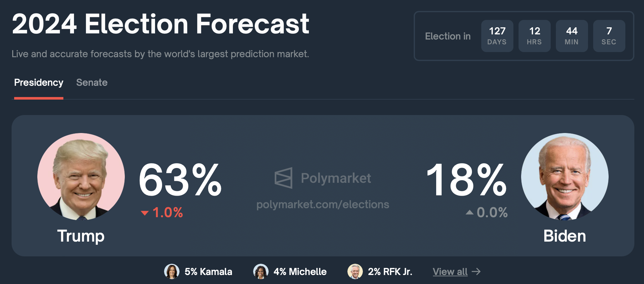Click the 2% RFK Jr. label

[390, 272]
